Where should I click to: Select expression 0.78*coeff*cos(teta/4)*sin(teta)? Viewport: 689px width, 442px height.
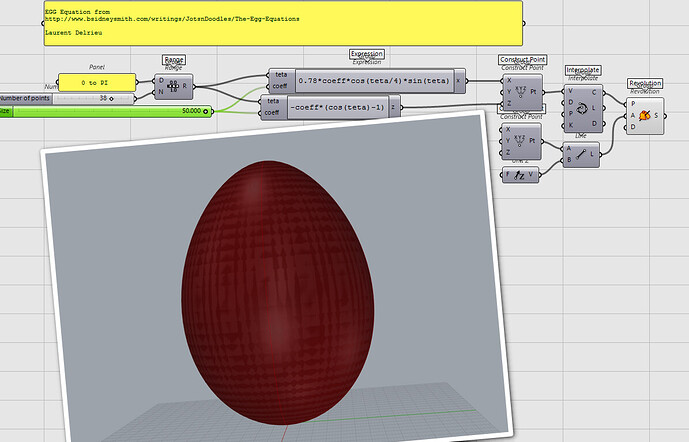click(374, 81)
